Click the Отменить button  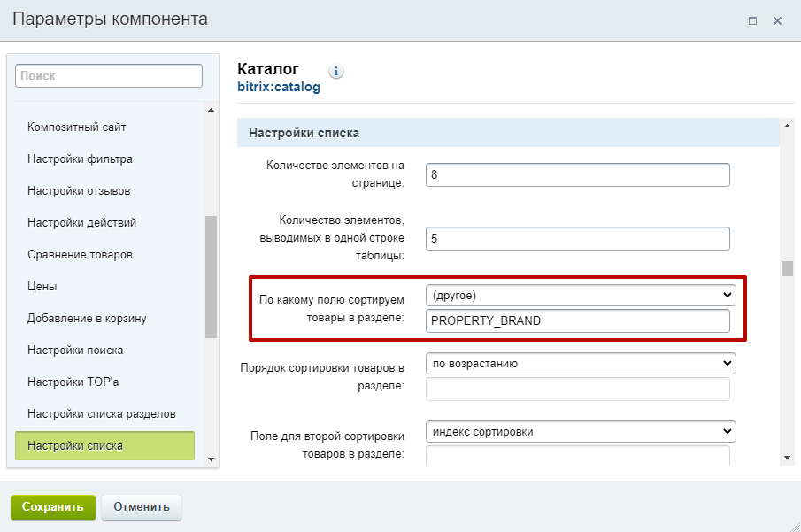(x=142, y=507)
